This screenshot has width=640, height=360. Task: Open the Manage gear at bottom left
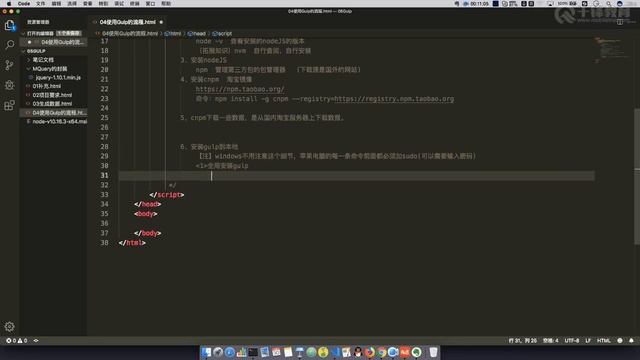tap(9, 327)
